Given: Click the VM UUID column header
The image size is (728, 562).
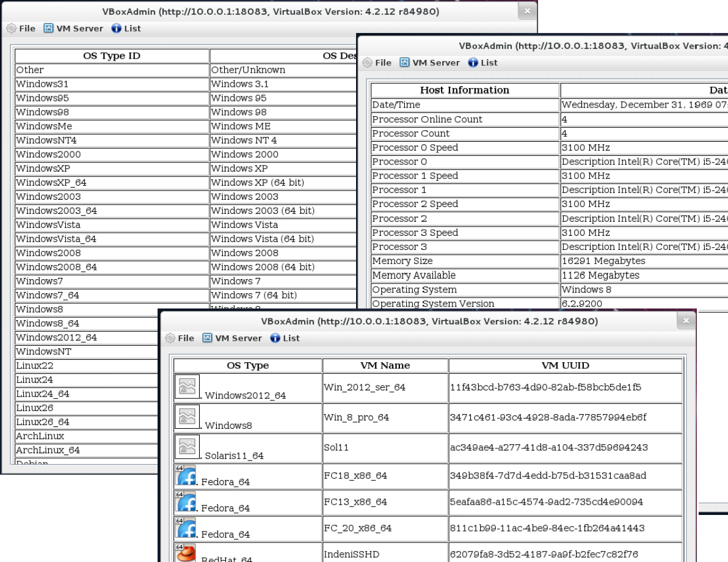Looking at the screenshot, I should click(x=566, y=365).
